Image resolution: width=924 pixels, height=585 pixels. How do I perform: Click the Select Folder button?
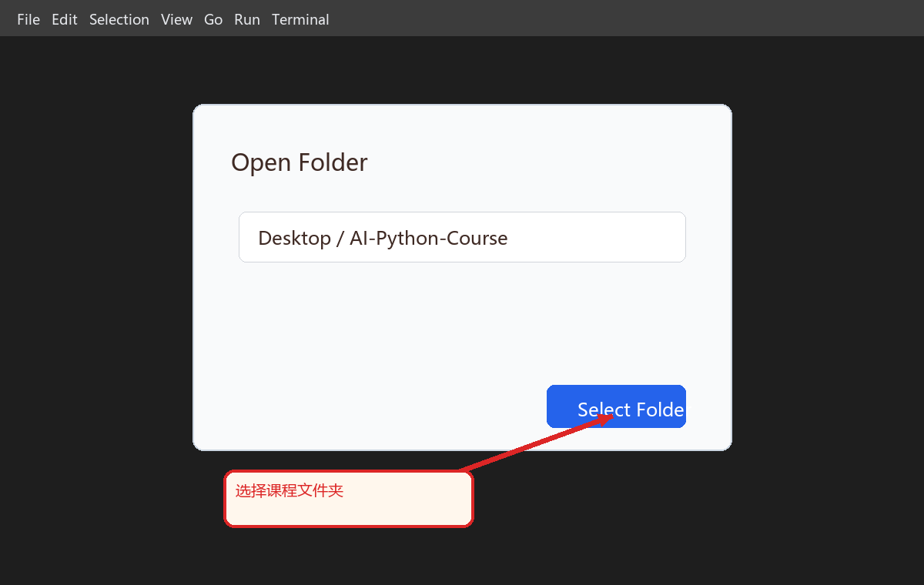point(616,406)
